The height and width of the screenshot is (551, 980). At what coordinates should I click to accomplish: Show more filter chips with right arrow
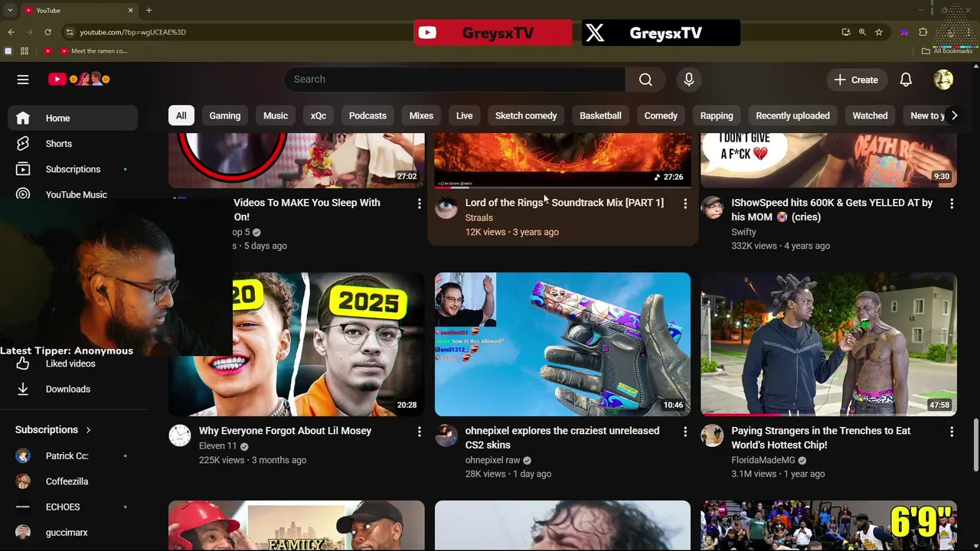click(954, 116)
